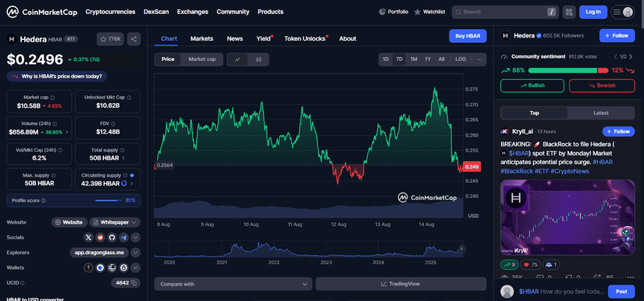Viewport: 644px width, 301px height.
Task: Open the TradingView chart button
Action: pyautogui.click(x=401, y=284)
